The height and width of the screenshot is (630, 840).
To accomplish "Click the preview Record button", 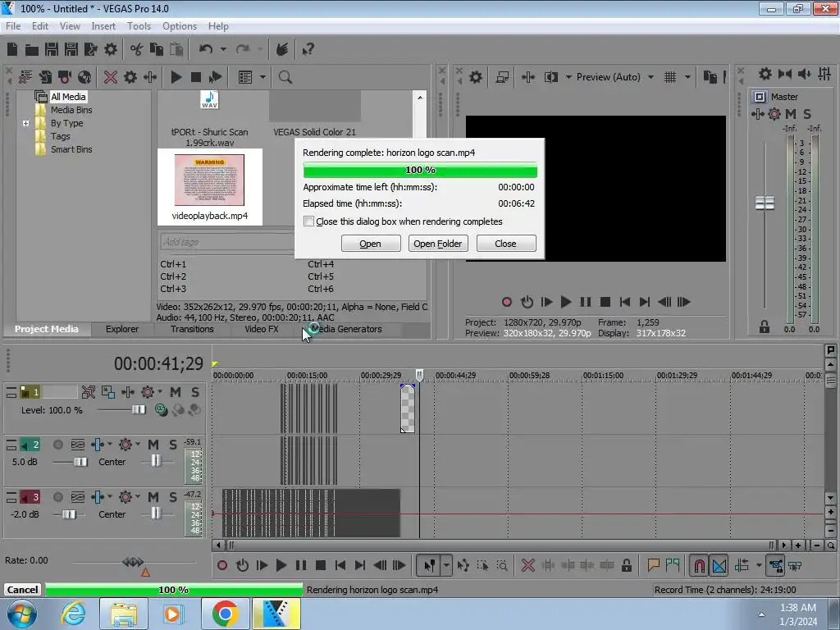I will 507,302.
